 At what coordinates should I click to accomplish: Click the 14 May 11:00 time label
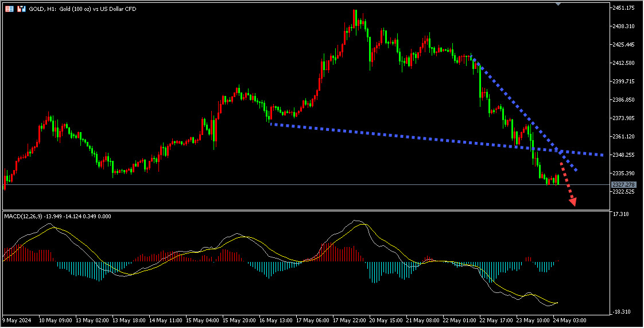coord(166,320)
